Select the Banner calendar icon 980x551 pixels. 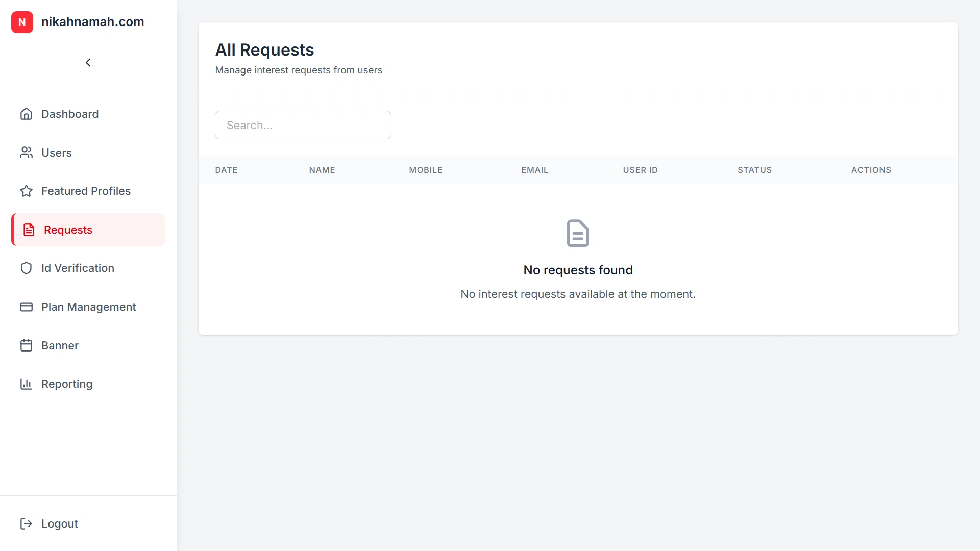(26, 345)
